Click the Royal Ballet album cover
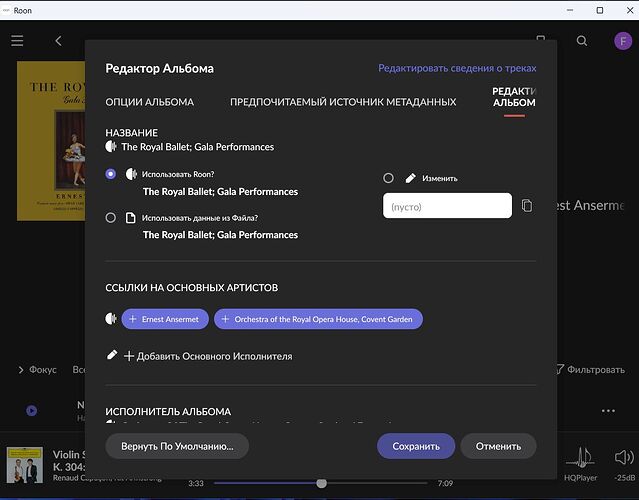Viewport: 639px width, 500px height. point(51,141)
